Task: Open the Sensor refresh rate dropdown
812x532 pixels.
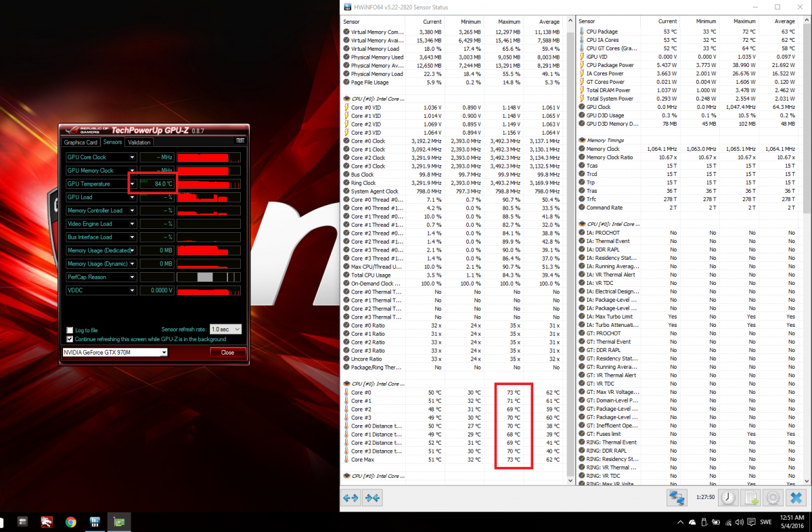Action: click(x=239, y=330)
